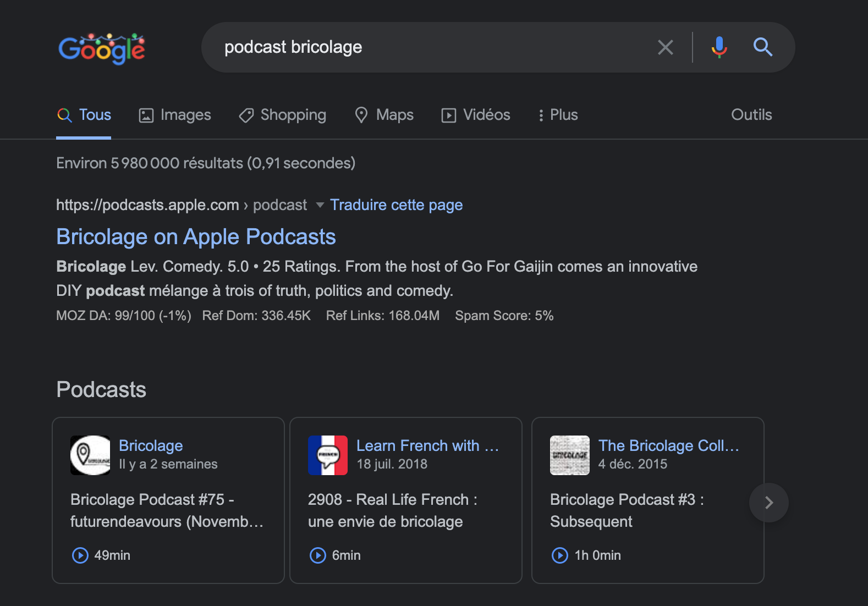Open 'Bricolage Podcast #75 - futurendeavours' episode
Screen dimensions: 868x606
[x=167, y=510]
